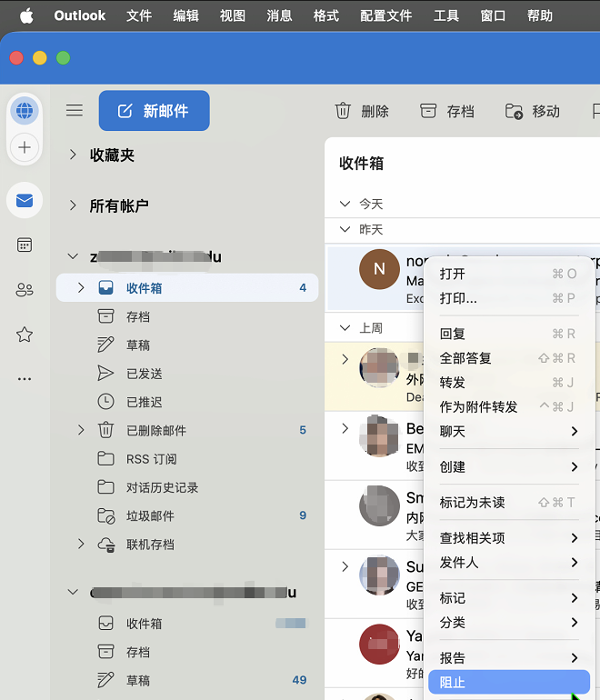Click the globe account icon
Image resolution: width=600 pixels, height=700 pixels.
pyautogui.click(x=25, y=111)
